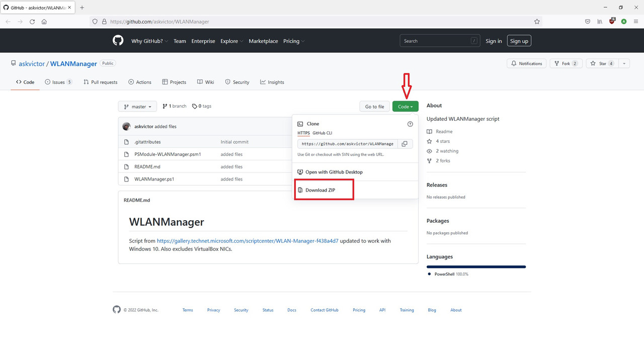Viewport: 644px width, 352px height.
Task: Switch to the Code tab
Action: coord(25,82)
